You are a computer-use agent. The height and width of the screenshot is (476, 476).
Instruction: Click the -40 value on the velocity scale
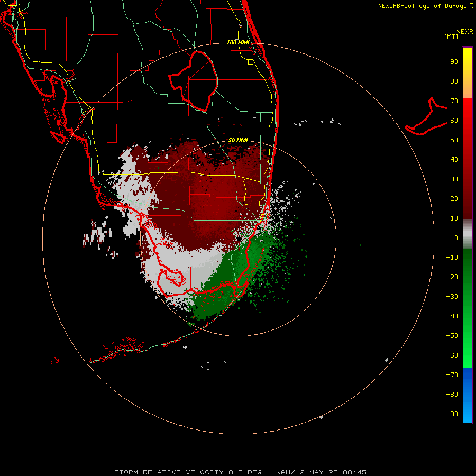452,316
